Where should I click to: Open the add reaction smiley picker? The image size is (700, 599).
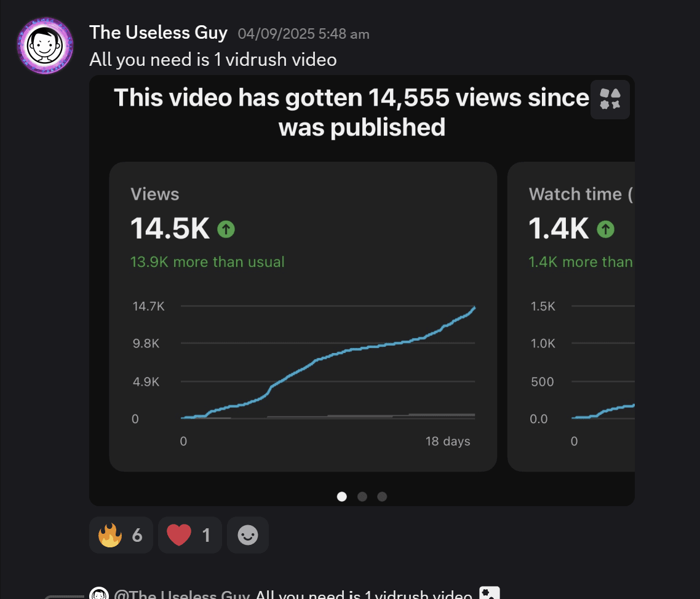coord(247,536)
